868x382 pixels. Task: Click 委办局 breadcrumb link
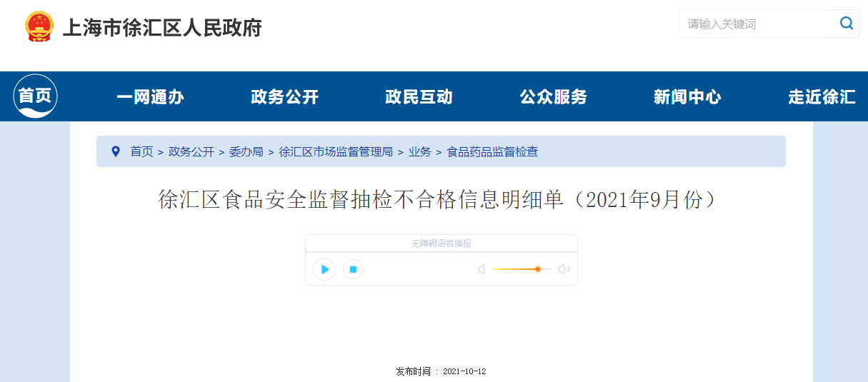[x=246, y=151]
